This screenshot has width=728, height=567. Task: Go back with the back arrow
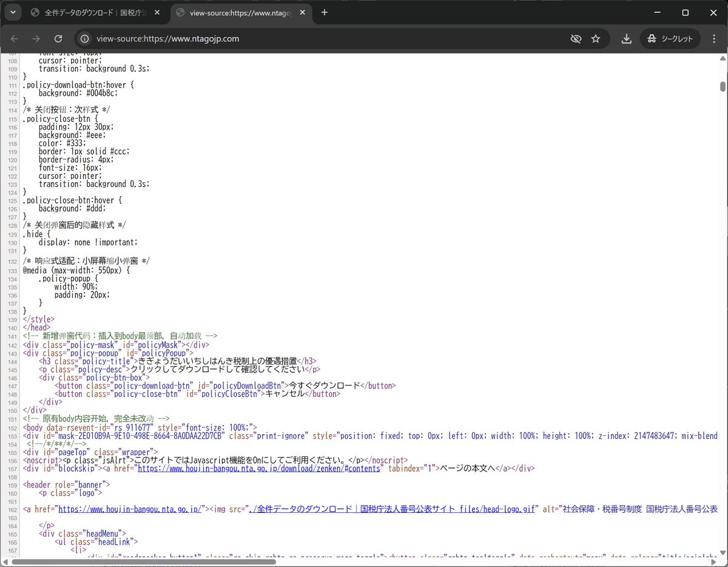point(15,39)
